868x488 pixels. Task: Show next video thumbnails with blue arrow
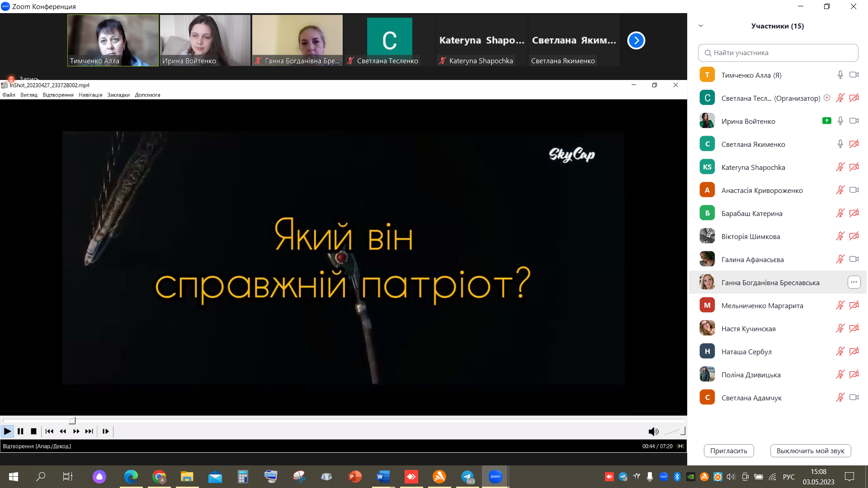[x=636, y=41]
